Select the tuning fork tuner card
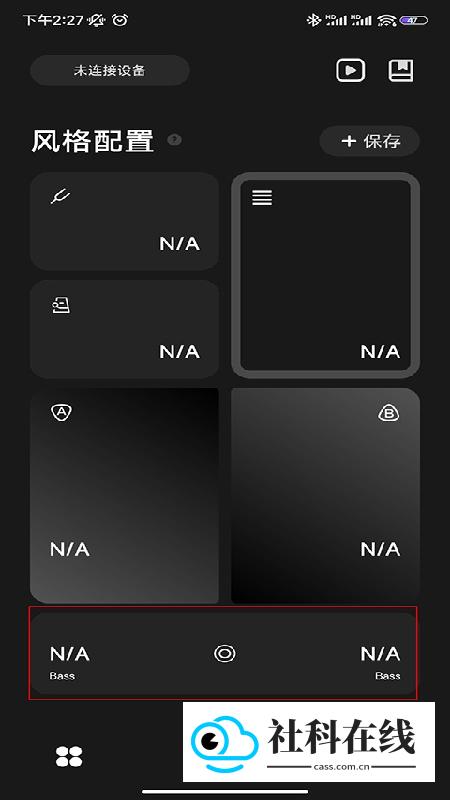 (x=125, y=221)
